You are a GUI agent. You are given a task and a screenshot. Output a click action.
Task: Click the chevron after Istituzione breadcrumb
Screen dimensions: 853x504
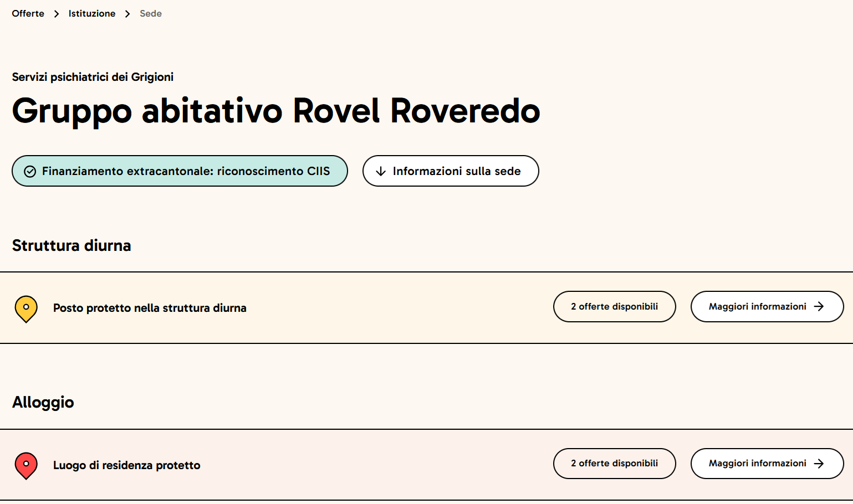(x=127, y=14)
